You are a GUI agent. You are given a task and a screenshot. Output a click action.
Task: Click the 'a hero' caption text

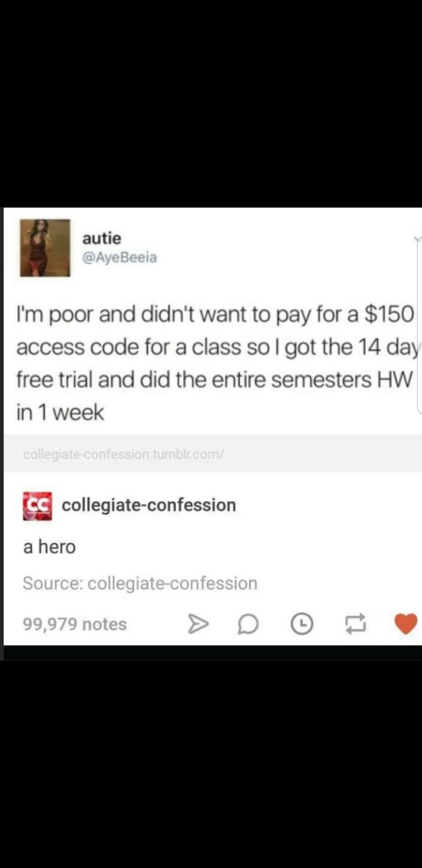pos(49,547)
